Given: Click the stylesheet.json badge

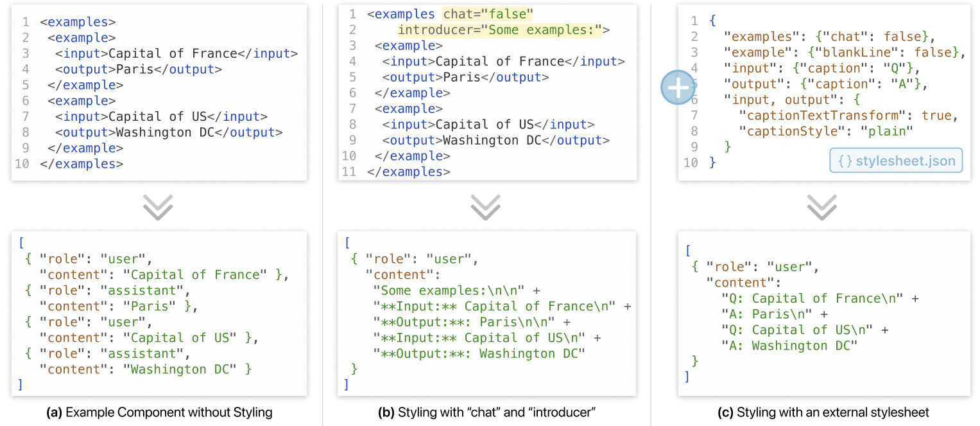Looking at the screenshot, I should tap(896, 161).
